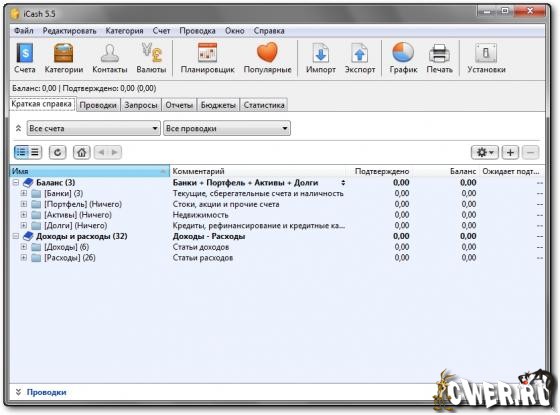Switch to the flat list view button
The height and width of the screenshot is (415, 560).
point(35,152)
